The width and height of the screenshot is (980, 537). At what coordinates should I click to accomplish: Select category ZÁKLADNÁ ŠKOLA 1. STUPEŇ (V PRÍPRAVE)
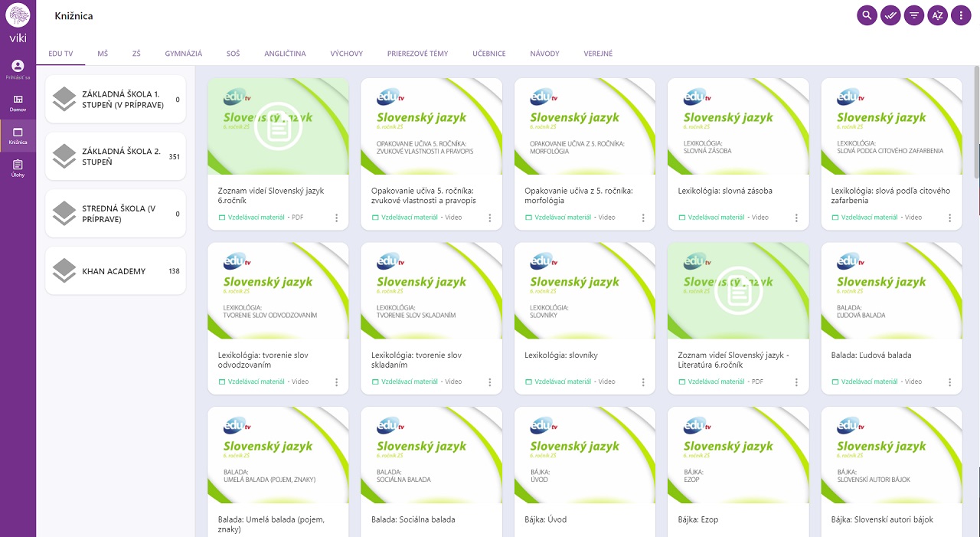point(116,100)
